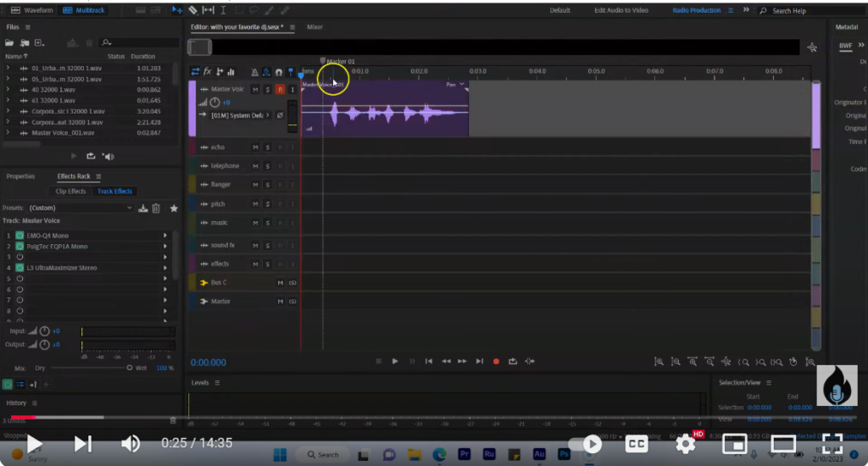The height and width of the screenshot is (466, 868).
Task: Click the fx effects icon above tracks
Action: coord(207,72)
